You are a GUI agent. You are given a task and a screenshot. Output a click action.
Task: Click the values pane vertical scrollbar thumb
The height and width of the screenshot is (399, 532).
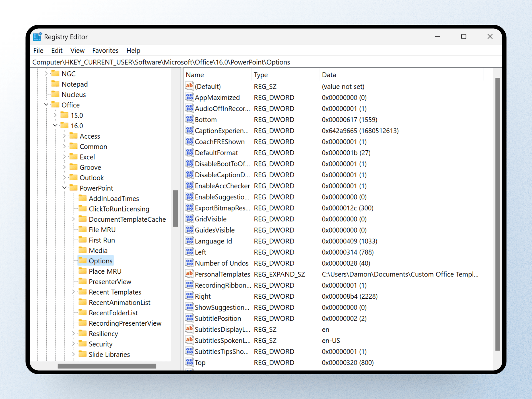pos(498,214)
